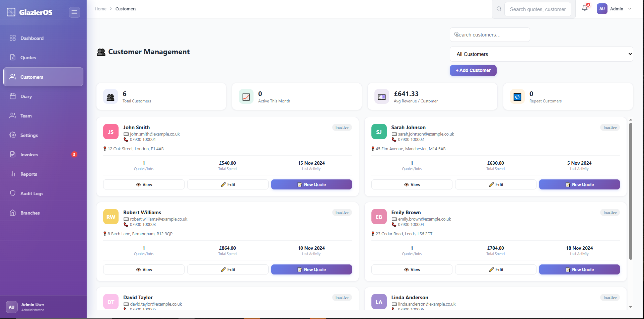The height and width of the screenshot is (319, 644).
Task: Toggle Sarah Johnson's Inactive status badge
Action: coord(610,127)
